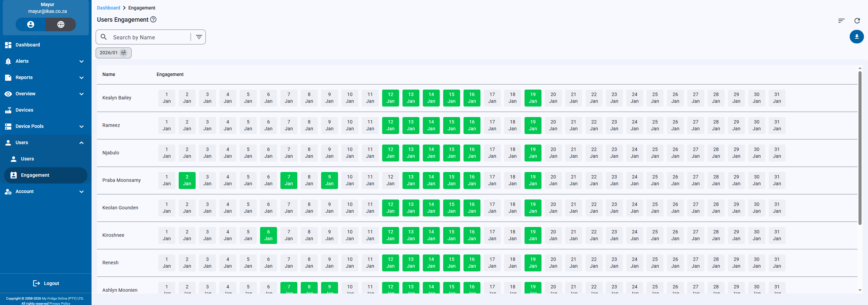The image size is (868, 305).
Task: Click the Dashboard breadcrumb link
Action: pyautogui.click(x=108, y=8)
